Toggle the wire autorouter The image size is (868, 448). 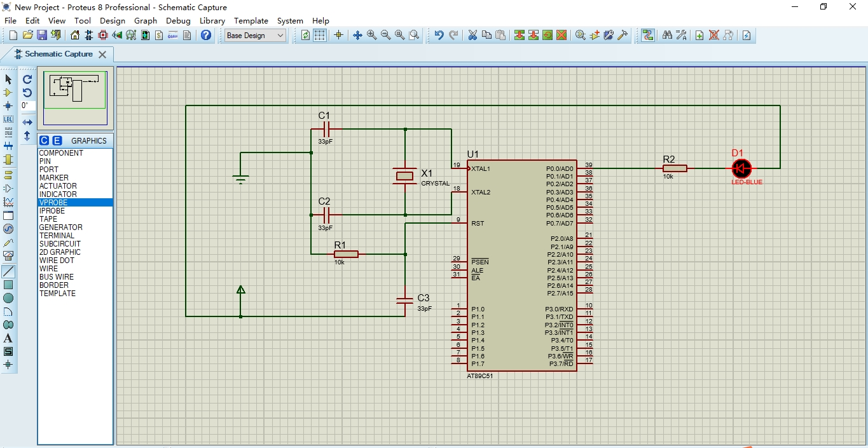[648, 35]
